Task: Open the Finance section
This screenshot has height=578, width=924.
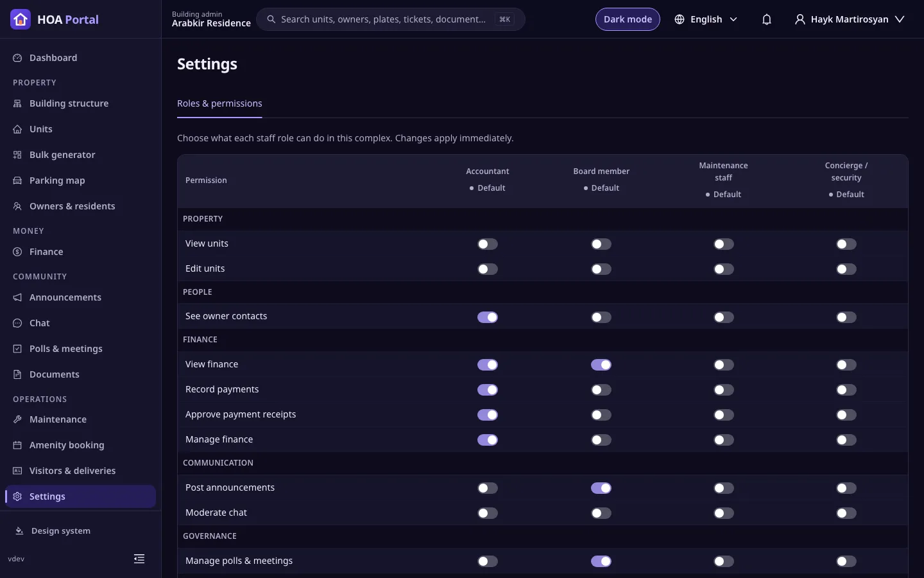Action: coord(80,252)
